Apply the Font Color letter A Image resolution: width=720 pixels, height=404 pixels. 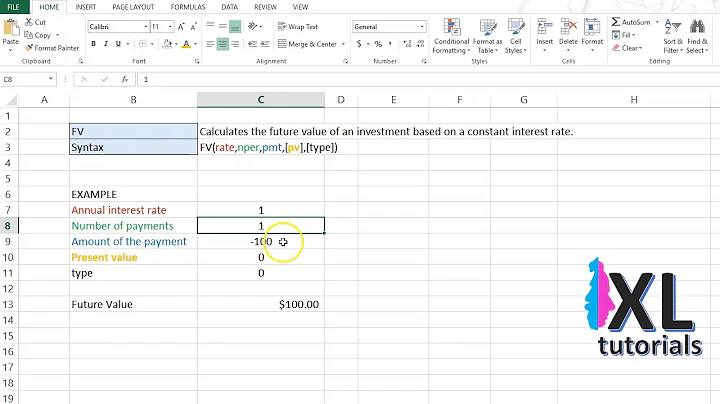pos(186,44)
